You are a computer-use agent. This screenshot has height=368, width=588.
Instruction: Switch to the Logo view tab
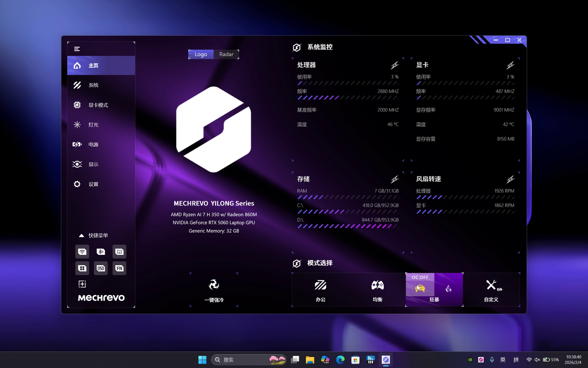coord(201,54)
